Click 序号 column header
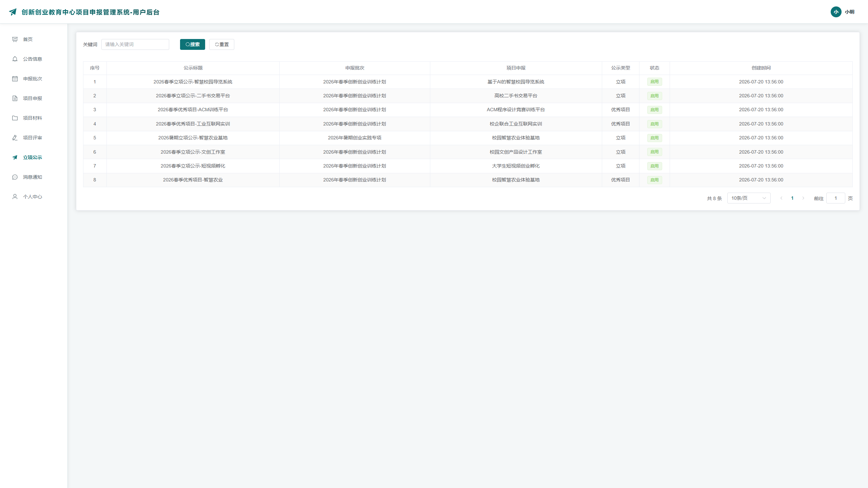Viewport: 868px width, 488px height. click(95, 68)
